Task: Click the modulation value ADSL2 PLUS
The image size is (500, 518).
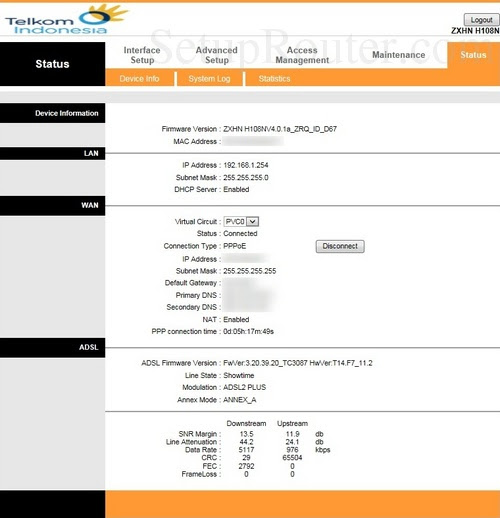Action: [x=245, y=387]
